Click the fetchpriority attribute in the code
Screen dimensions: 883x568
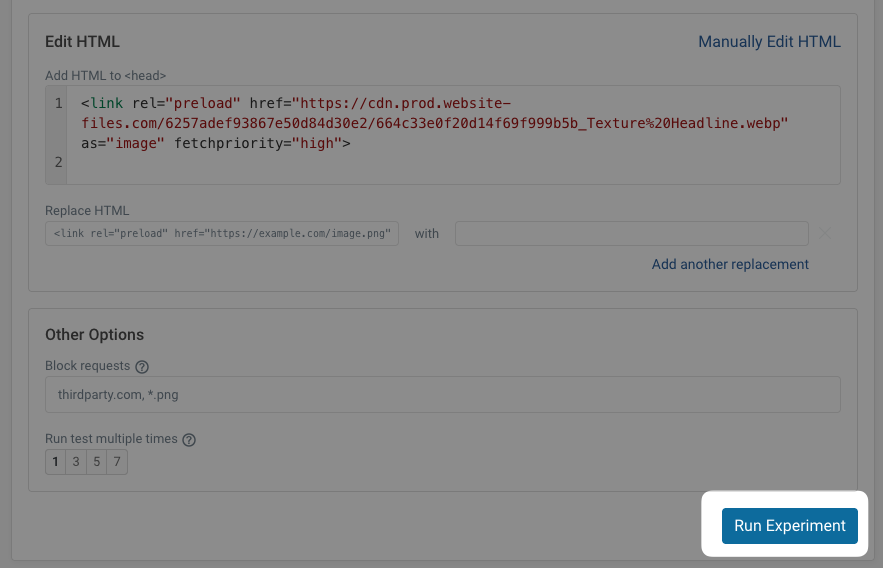[x=216, y=143]
